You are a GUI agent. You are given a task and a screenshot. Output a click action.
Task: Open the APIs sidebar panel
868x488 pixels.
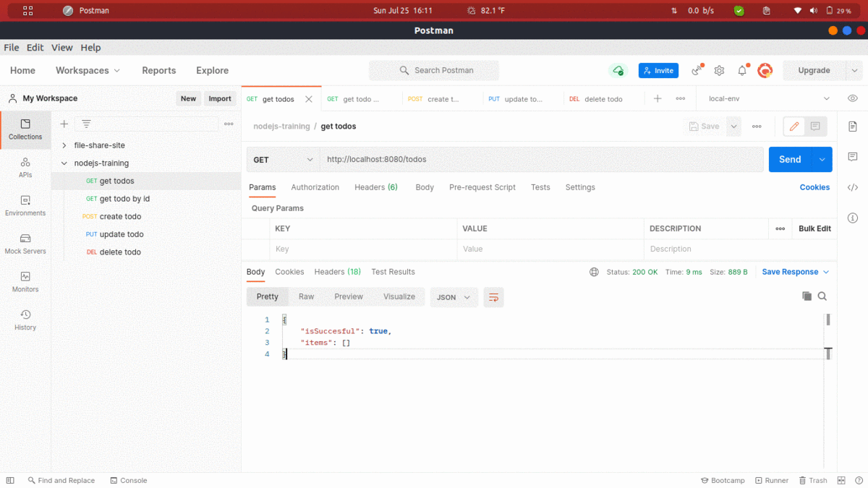pyautogui.click(x=25, y=168)
